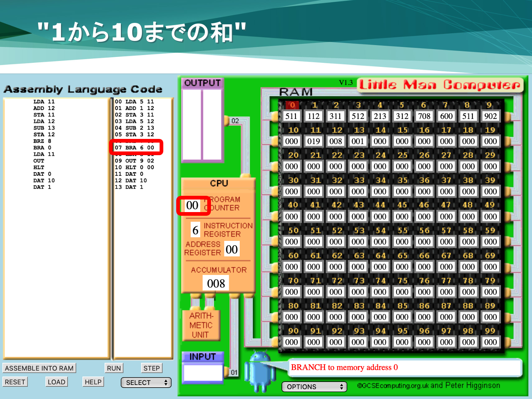Click the Program Counter value field

point(192,205)
